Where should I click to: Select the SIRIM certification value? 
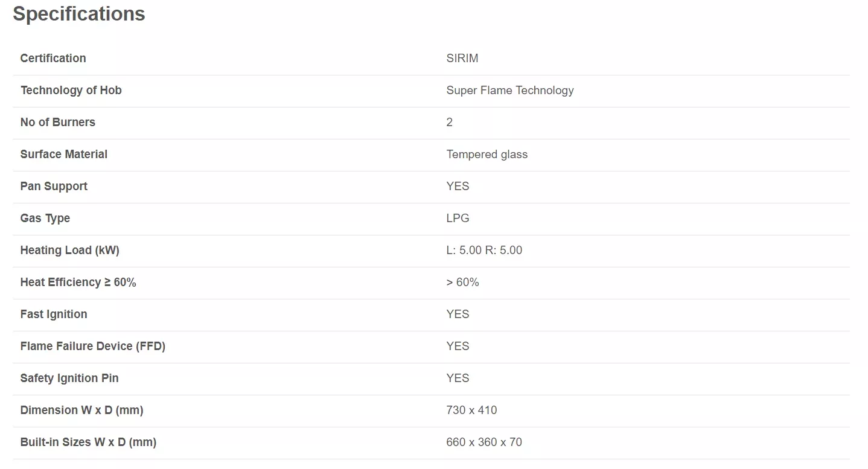[462, 59]
